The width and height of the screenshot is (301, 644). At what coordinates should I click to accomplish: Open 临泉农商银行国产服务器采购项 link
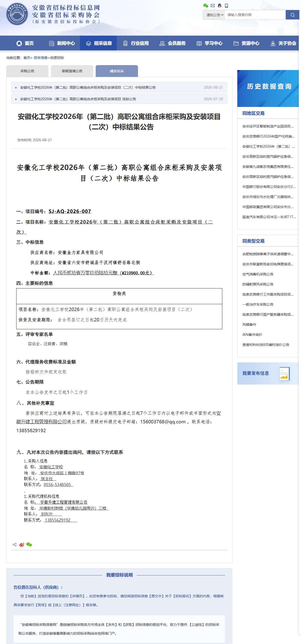268,315
